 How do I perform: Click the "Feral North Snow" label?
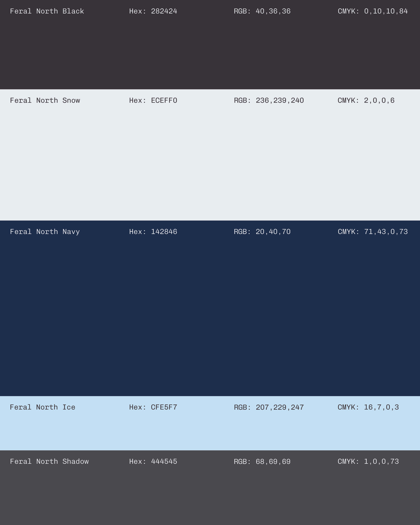[x=45, y=100]
